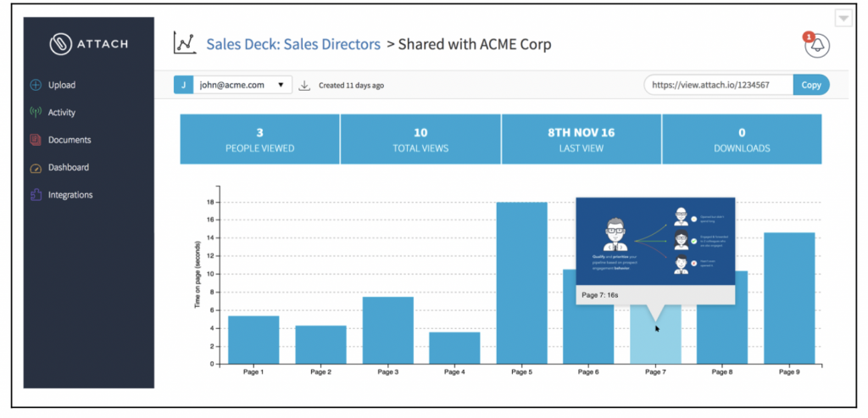The image size is (868, 418).
Task: Click the Documents stack icon
Action: [x=36, y=140]
